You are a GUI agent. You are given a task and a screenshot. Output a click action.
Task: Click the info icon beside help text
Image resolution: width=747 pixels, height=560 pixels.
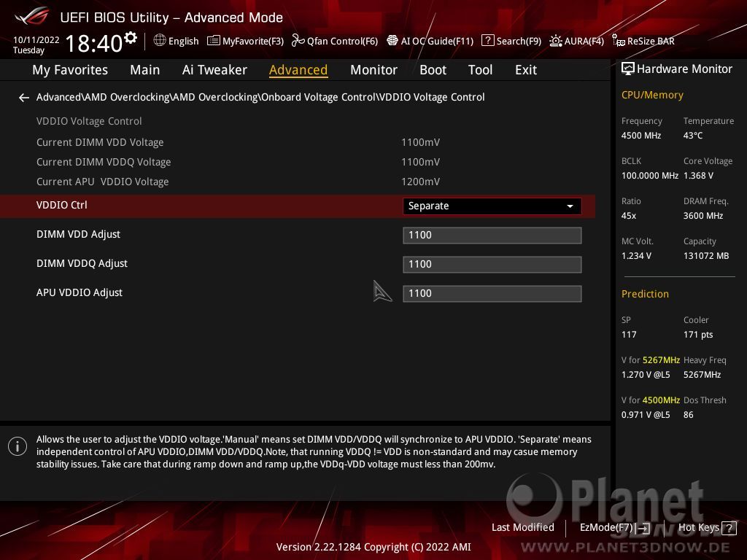[18, 446]
